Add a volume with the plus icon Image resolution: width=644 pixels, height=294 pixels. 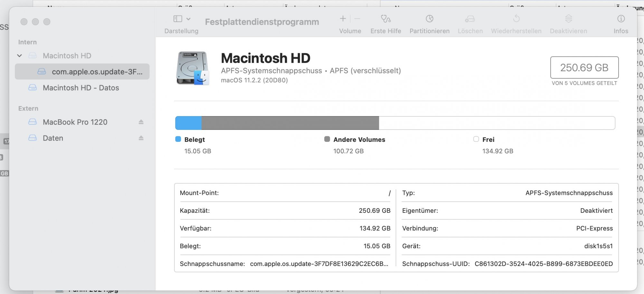[343, 19]
